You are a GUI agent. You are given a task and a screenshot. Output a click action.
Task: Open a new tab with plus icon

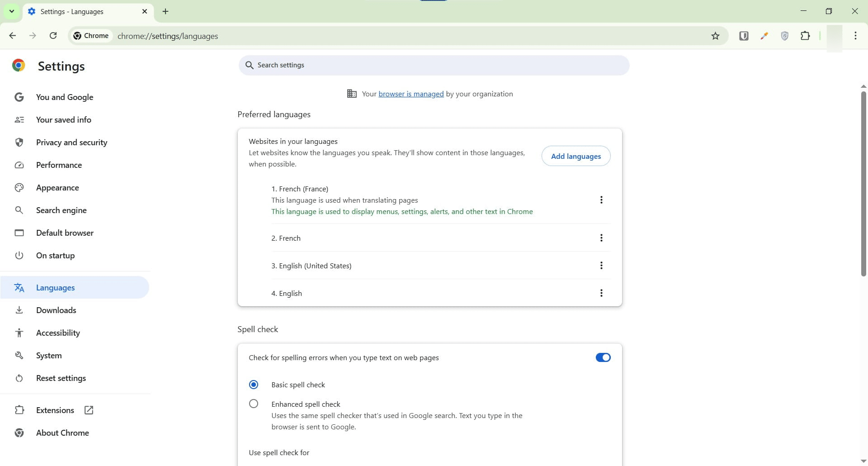pos(165,12)
